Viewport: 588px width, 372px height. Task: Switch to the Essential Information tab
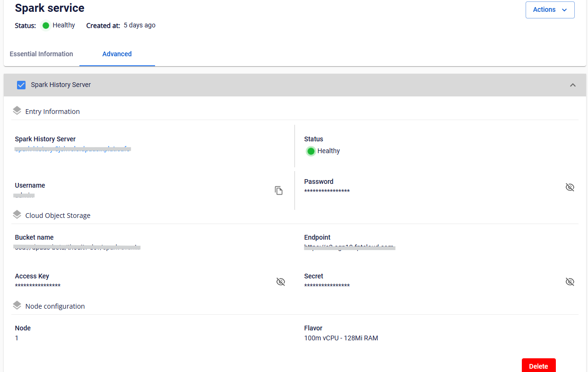[42, 54]
